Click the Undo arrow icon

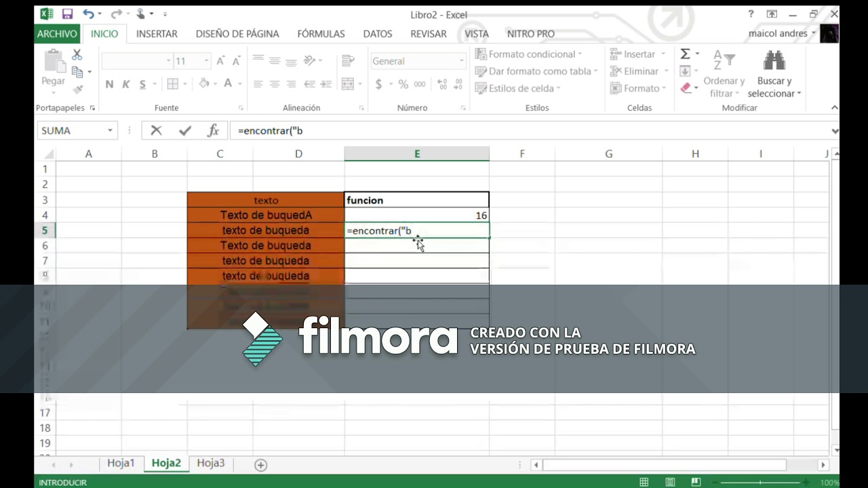coord(88,14)
